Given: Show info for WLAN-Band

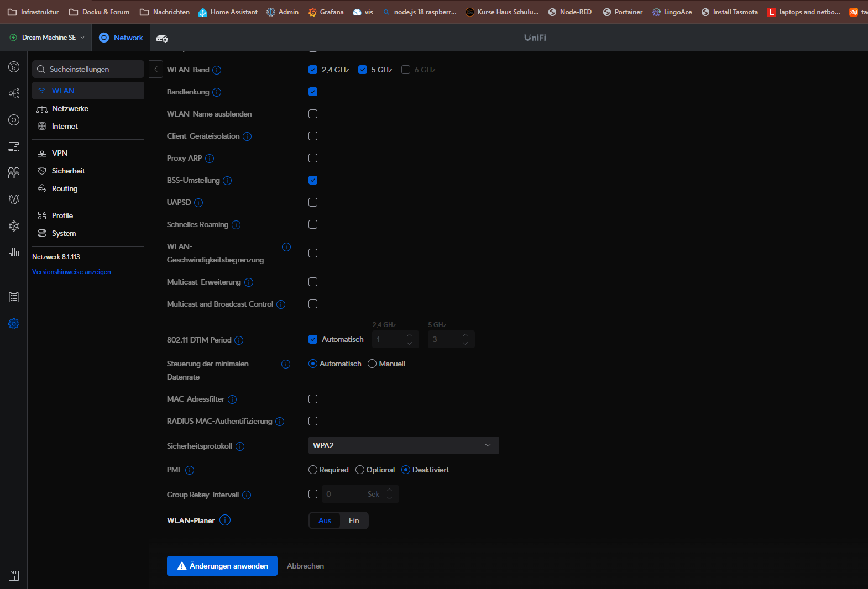Looking at the screenshot, I should [217, 70].
